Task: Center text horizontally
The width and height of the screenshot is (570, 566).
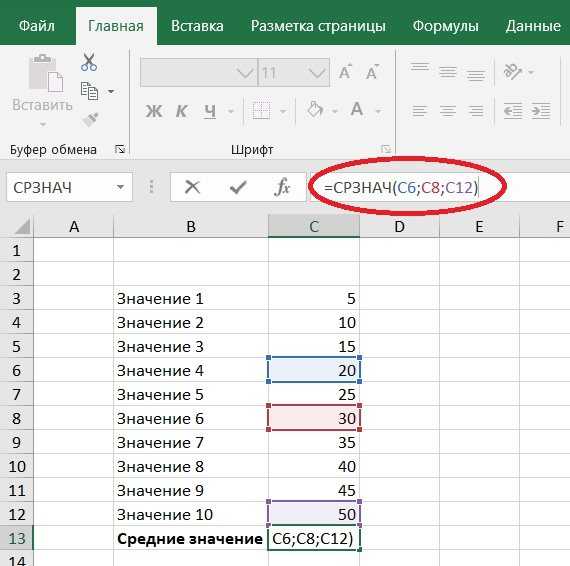Action: [448, 111]
